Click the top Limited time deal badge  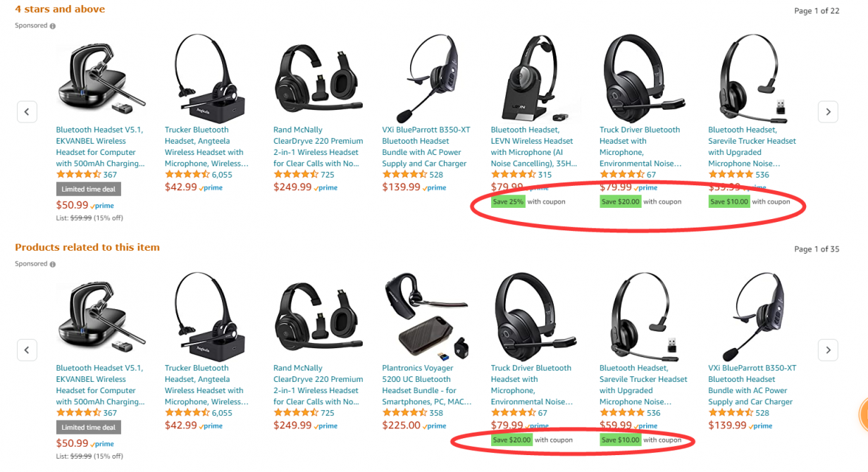(89, 189)
